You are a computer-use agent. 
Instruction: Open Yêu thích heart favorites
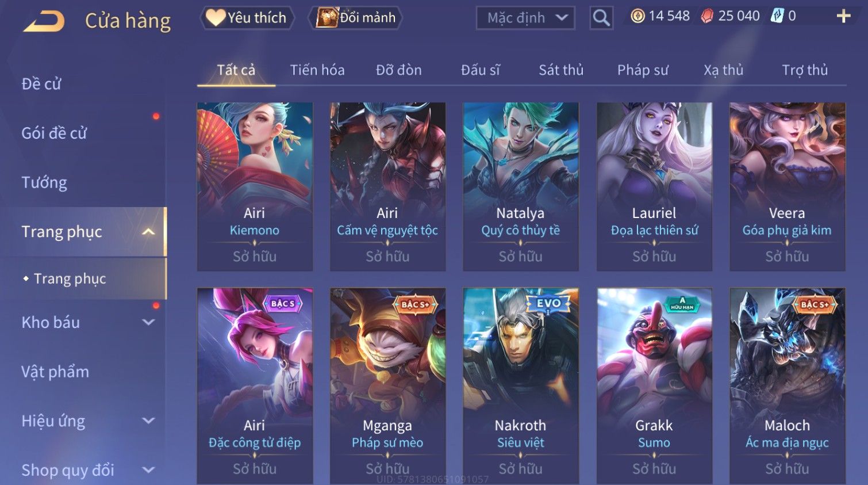click(247, 18)
